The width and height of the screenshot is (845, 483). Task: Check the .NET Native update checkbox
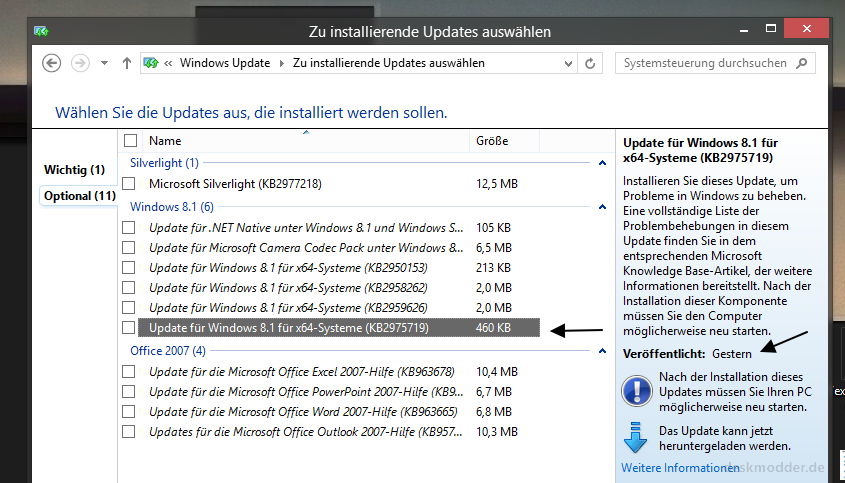128,227
